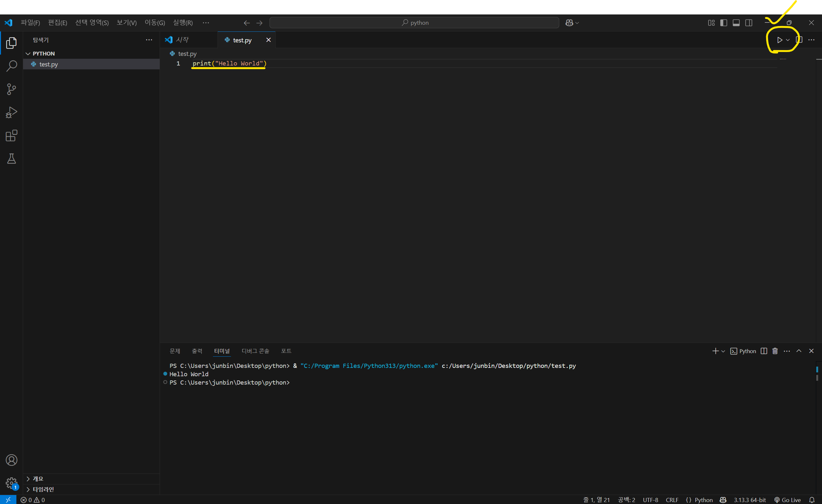This screenshot has height=504, width=822.
Task: Open the Extensions view
Action: pyautogui.click(x=11, y=136)
